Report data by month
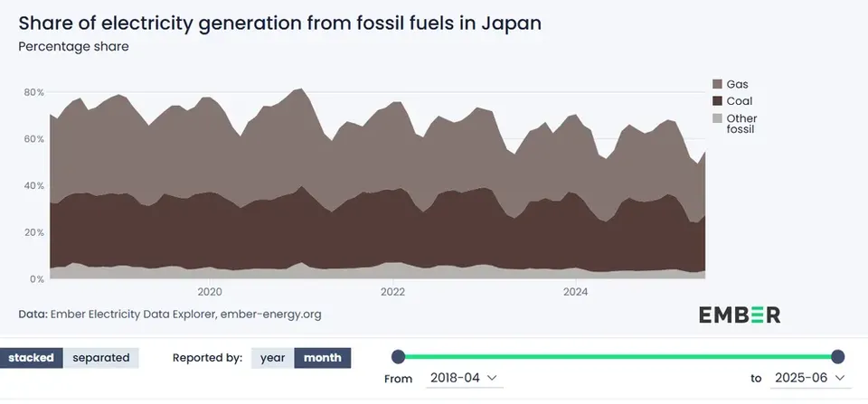 322,358
